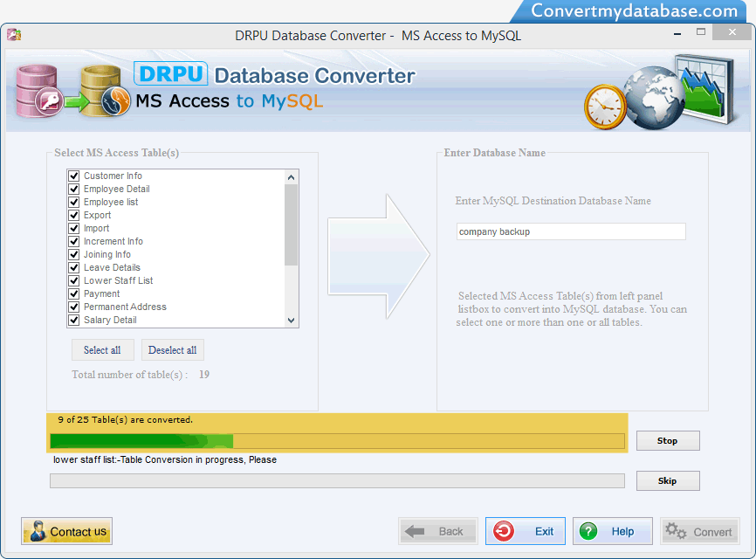Screen dimensions: 756x559
Task: Click the '9 of 25 Table(s) are converted' status
Action: click(126, 419)
